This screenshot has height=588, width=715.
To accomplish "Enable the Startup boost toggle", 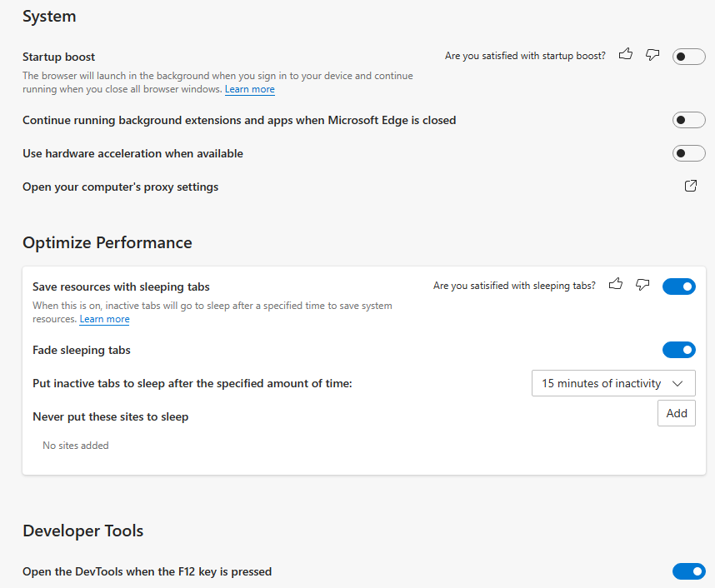I will [689, 57].
